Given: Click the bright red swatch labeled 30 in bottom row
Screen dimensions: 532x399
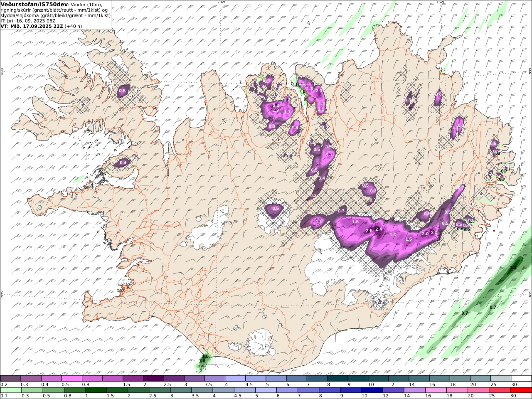Looking at the screenshot, I should (x=520, y=390).
